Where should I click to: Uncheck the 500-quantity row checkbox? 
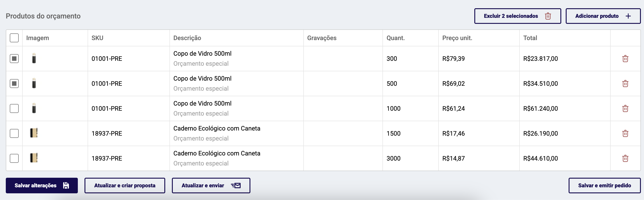(14, 83)
